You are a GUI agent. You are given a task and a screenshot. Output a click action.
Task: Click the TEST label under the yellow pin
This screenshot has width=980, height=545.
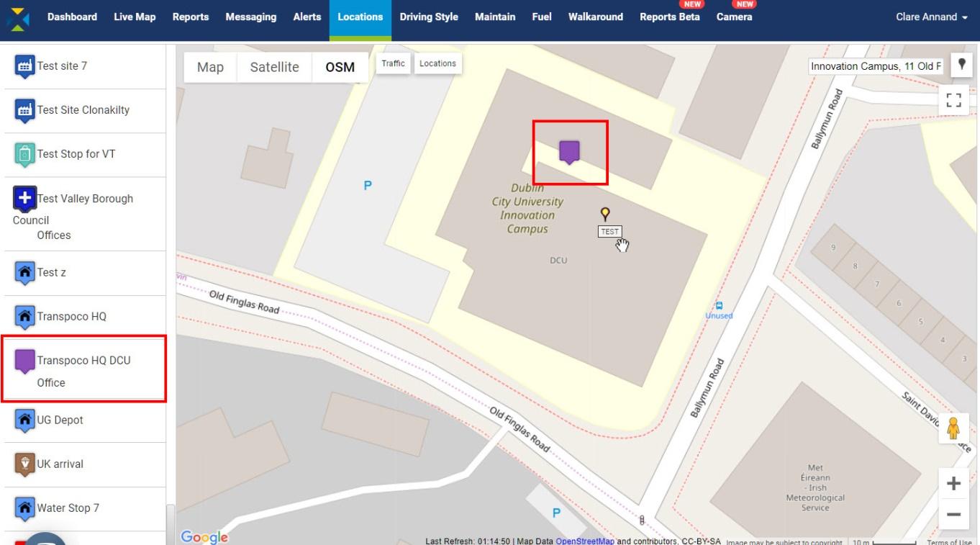(x=609, y=231)
